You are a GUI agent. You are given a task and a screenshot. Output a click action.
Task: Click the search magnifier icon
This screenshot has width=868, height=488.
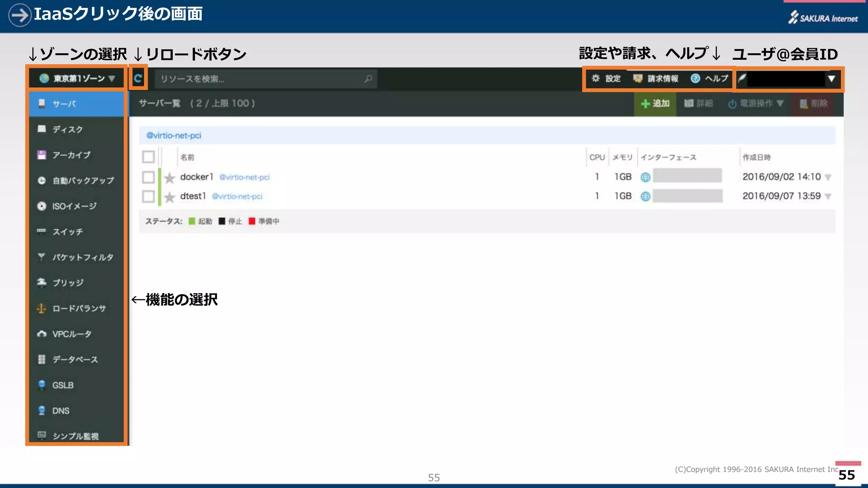(x=368, y=79)
